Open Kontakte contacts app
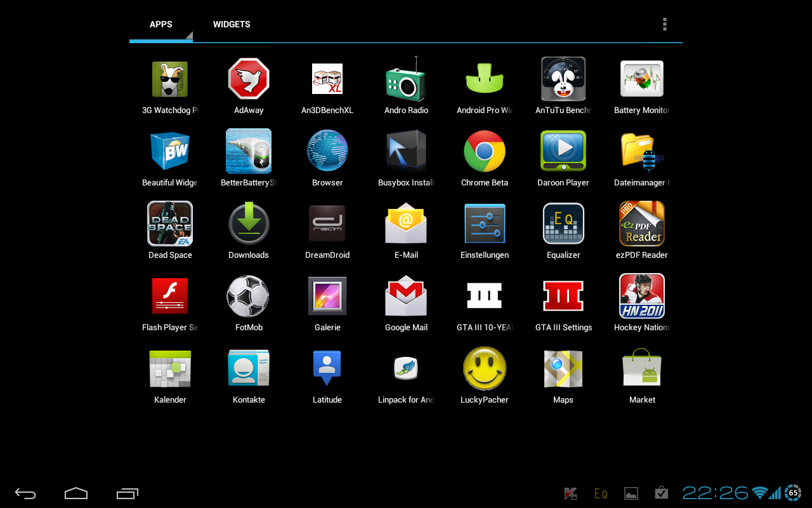 click(249, 369)
